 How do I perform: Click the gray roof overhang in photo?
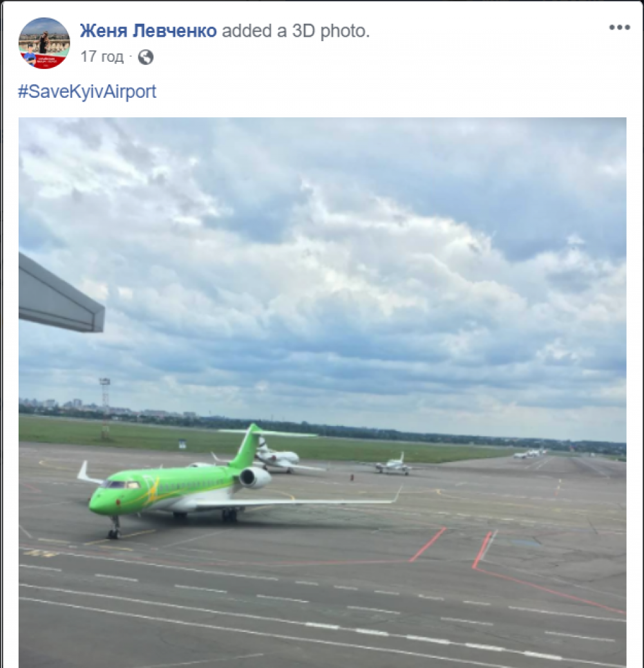(x=61, y=294)
